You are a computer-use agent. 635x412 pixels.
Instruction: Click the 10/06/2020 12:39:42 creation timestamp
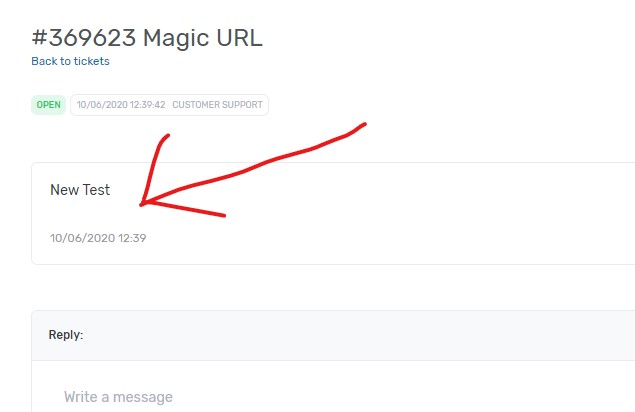tap(121, 105)
